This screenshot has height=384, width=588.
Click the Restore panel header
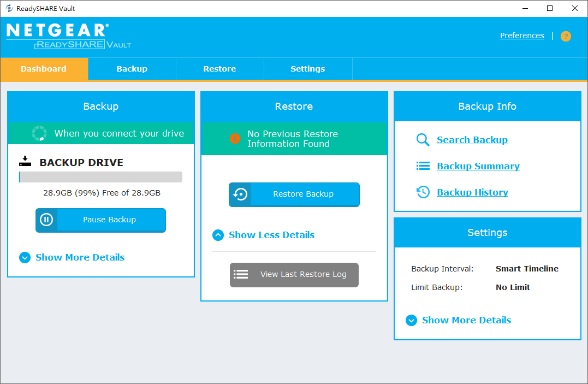pos(294,106)
